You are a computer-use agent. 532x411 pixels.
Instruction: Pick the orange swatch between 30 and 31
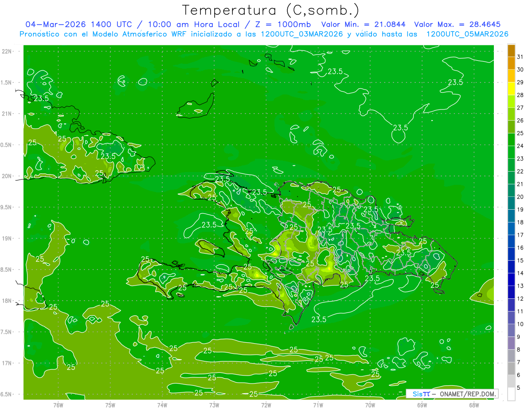click(511, 63)
